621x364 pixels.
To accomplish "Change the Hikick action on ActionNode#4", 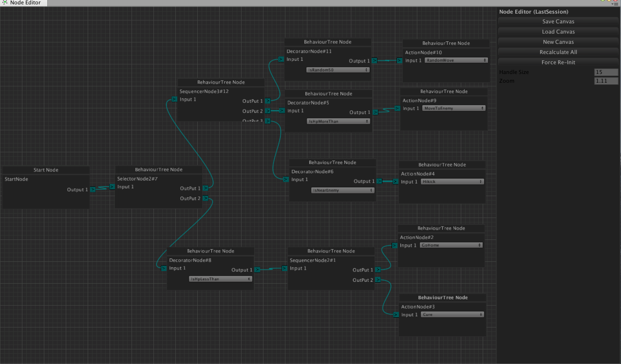I will tap(452, 182).
